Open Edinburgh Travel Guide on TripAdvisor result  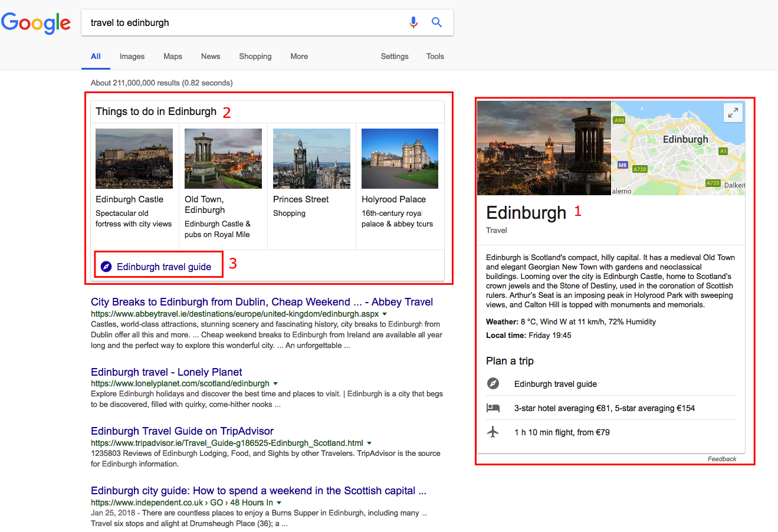click(182, 431)
